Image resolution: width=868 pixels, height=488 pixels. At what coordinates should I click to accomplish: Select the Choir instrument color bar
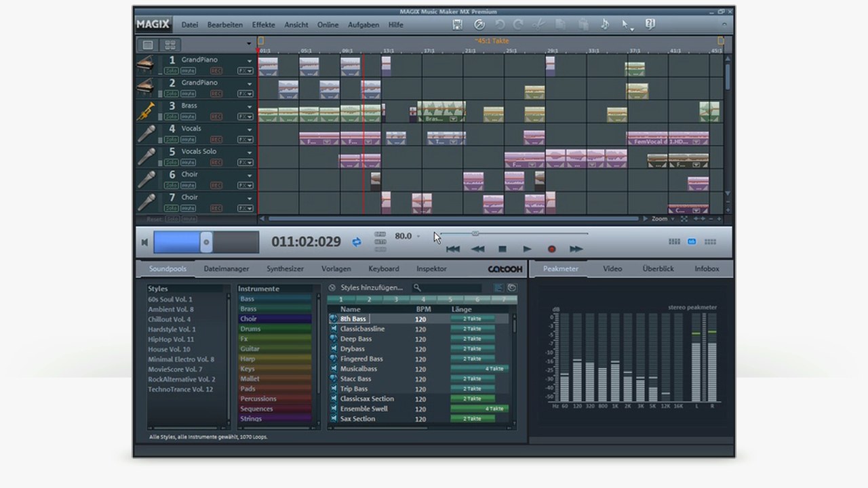coord(275,319)
